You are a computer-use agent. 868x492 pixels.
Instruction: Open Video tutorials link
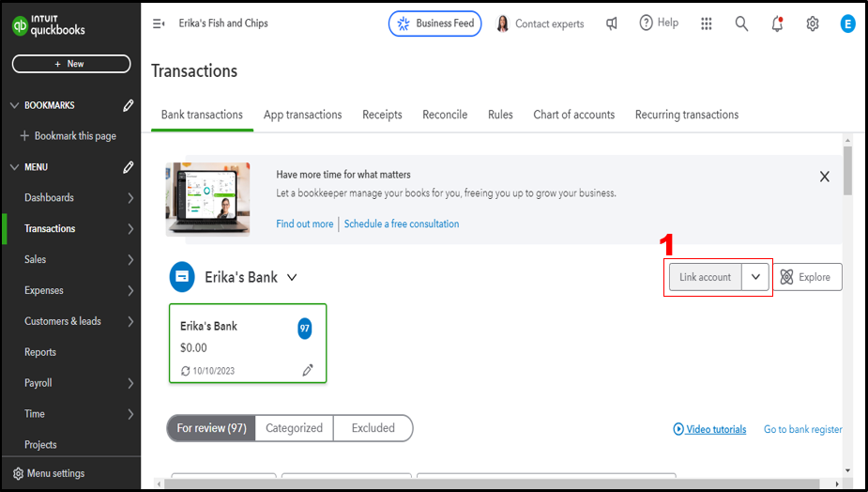[709, 429]
